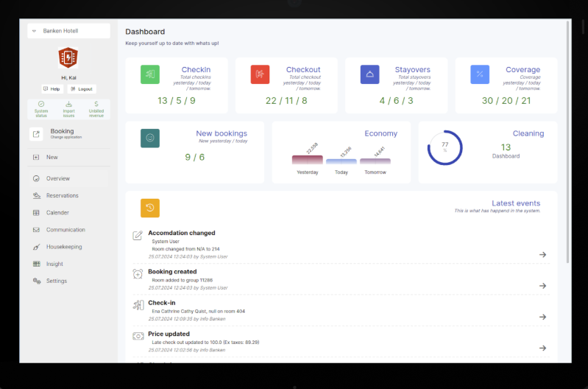Open cleaning Dashboard link under 13
The width and height of the screenshot is (588, 389).
tap(506, 156)
